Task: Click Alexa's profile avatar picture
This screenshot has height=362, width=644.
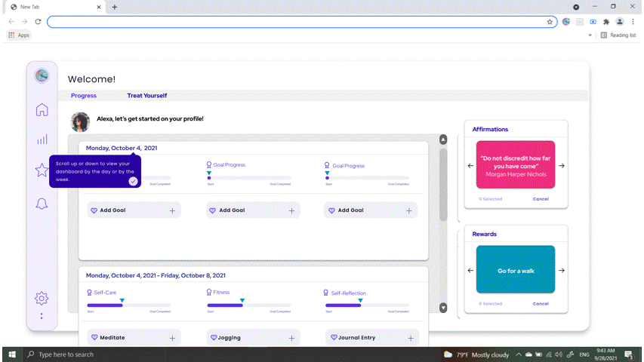Action: point(80,122)
